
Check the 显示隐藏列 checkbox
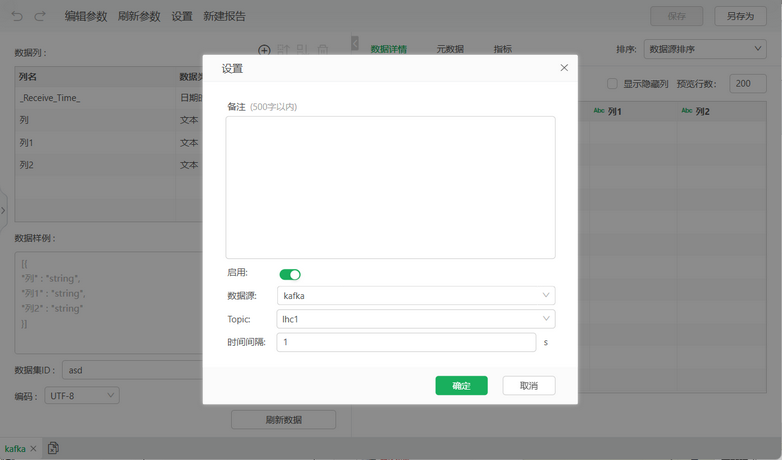(x=612, y=84)
